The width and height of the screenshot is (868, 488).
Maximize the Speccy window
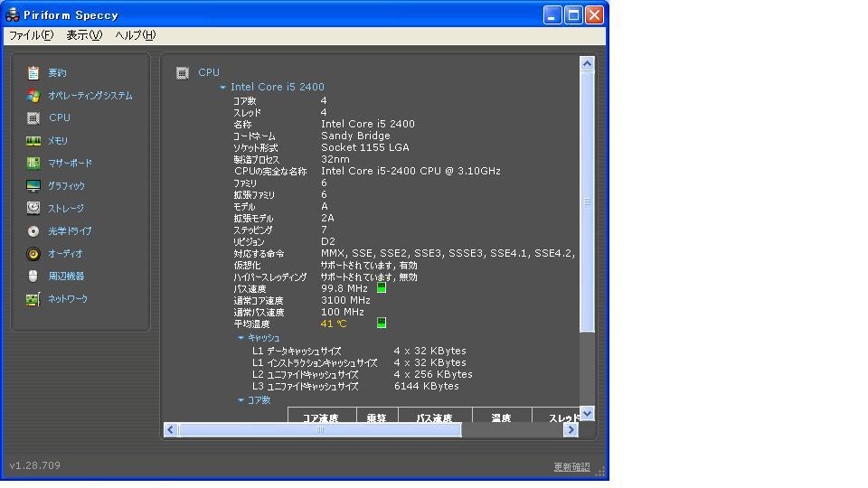(573, 15)
